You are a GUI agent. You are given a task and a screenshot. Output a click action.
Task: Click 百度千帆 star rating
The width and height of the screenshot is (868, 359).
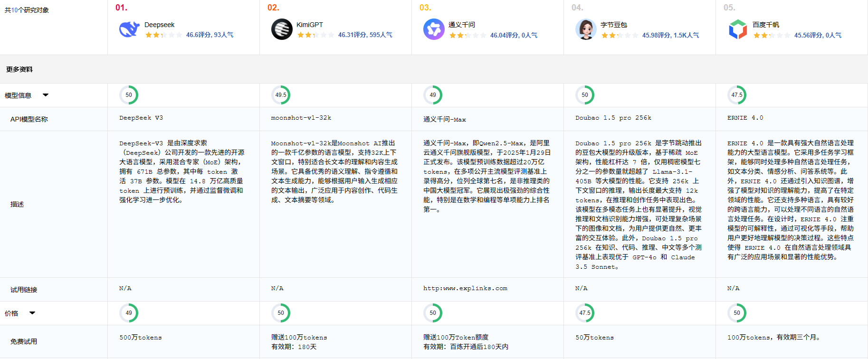point(772,36)
